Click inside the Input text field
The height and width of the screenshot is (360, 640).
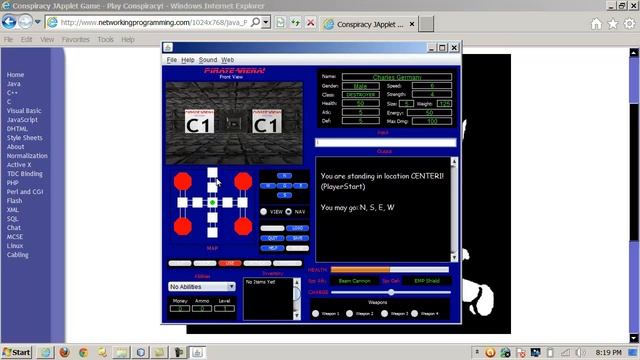pos(385,142)
